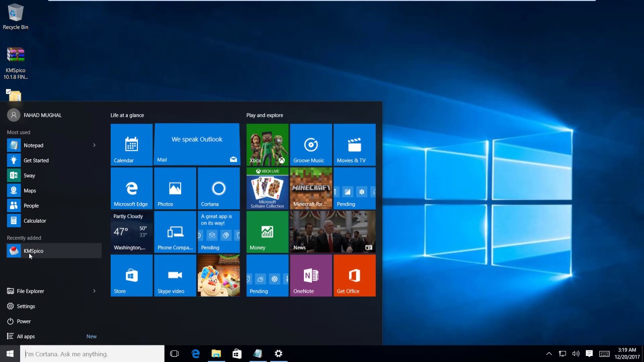Expand File Explorer jump list arrow
This screenshot has width=644, height=362.
(94, 291)
